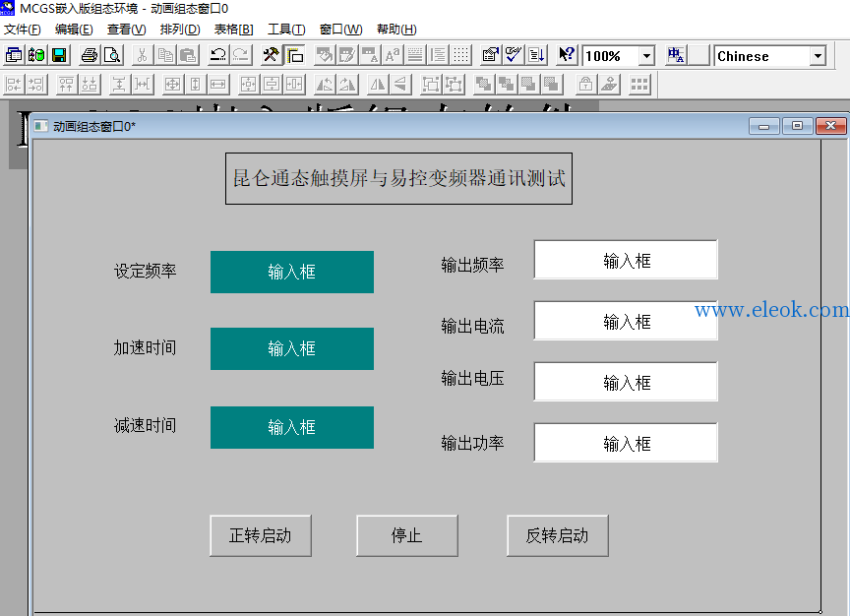Click the vertical flip icon
The image size is (850, 616).
[x=400, y=85]
